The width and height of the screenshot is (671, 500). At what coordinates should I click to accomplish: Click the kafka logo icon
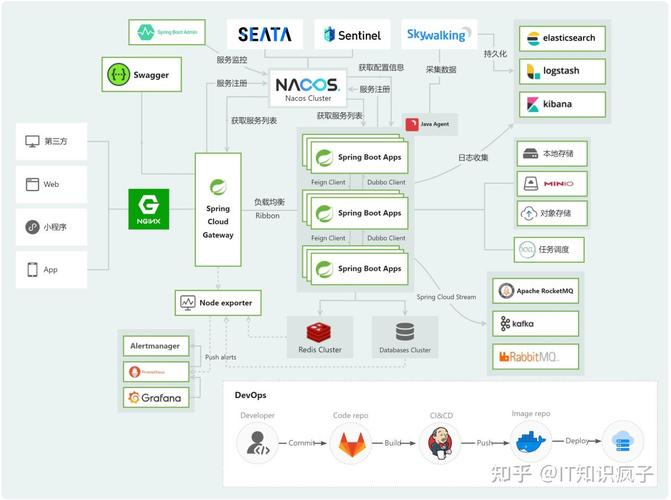tap(505, 324)
